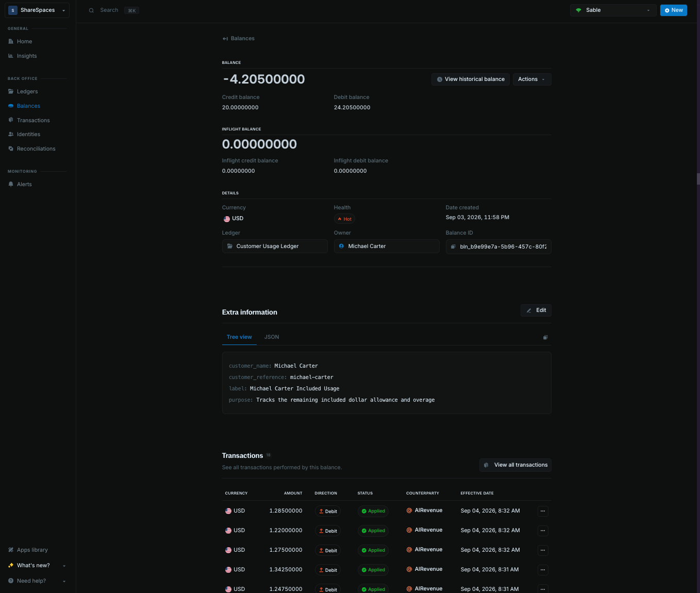Open options for 1.28500000 transaction row
Screen dimensions: 700x593
(543, 511)
